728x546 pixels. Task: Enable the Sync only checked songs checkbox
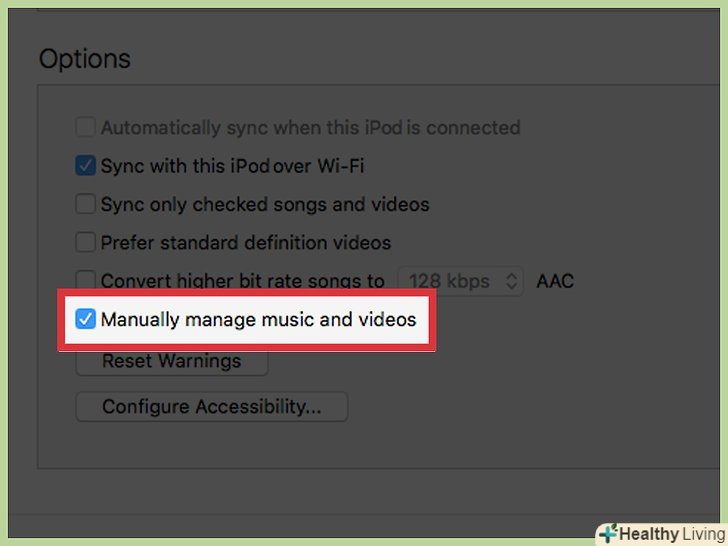pyautogui.click(x=86, y=204)
